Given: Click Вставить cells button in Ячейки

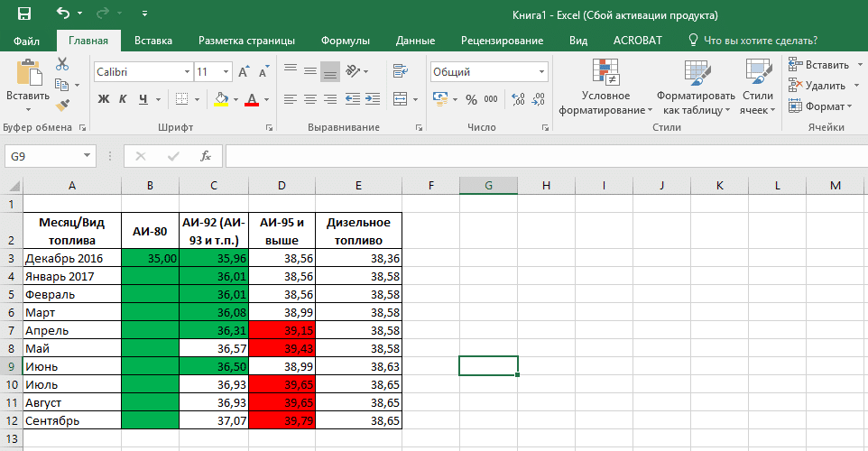Looking at the screenshot, I should (819, 65).
